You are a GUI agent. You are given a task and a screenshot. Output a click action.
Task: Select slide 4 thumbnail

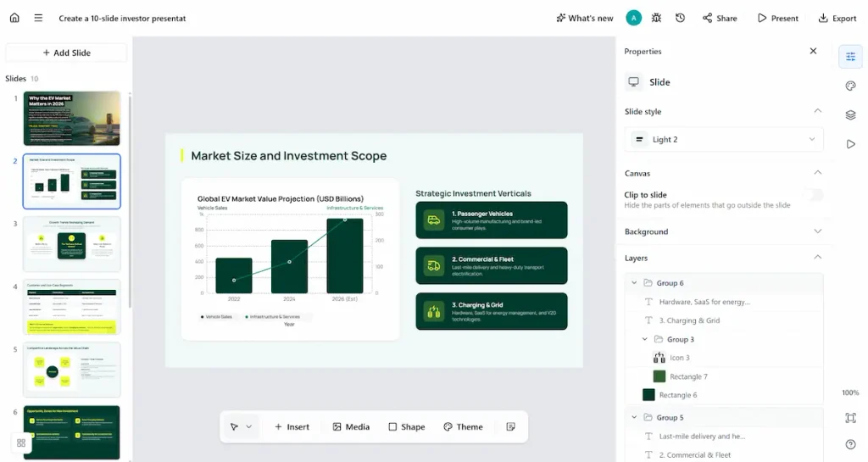tap(72, 307)
